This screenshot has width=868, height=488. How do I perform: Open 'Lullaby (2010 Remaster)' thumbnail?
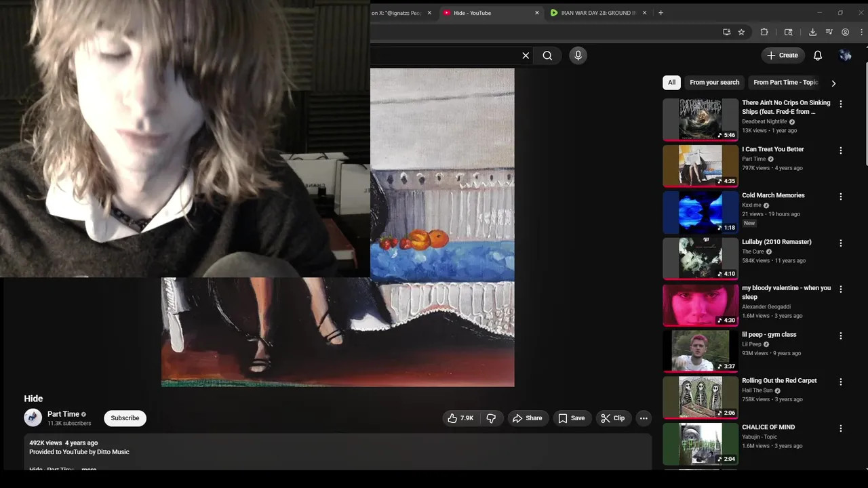701,258
